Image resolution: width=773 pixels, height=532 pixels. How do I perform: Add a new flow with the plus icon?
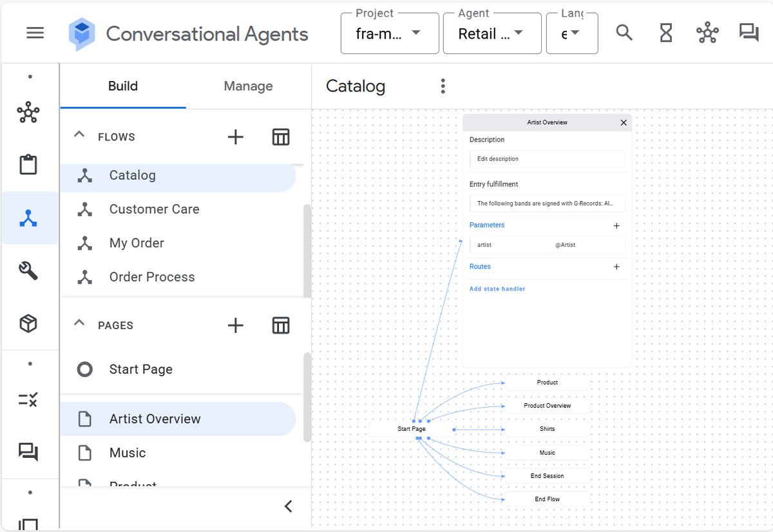pos(236,137)
